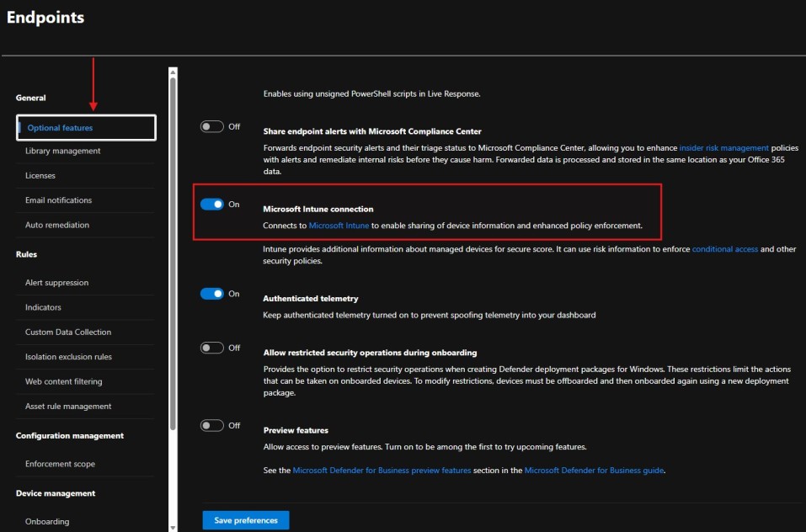Open the Optional features settings page
Viewport: 806px width, 532px height.
[86, 128]
